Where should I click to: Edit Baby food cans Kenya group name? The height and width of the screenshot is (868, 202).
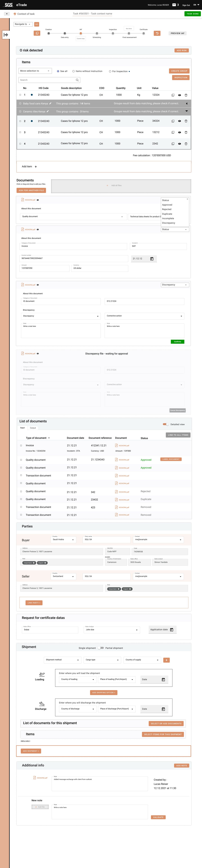(x=50, y=103)
